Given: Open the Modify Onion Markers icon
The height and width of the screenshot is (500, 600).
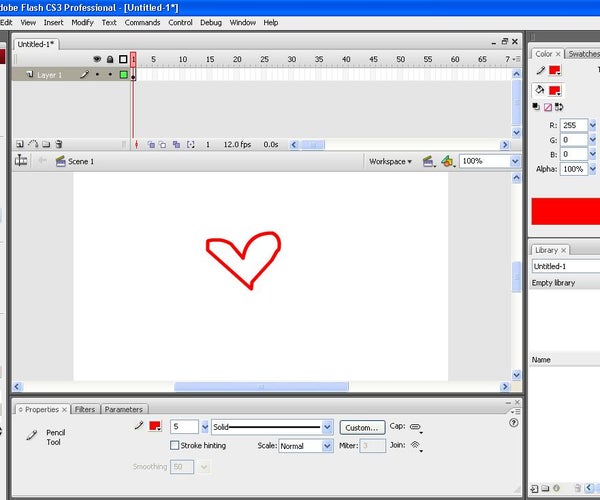Looking at the screenshot, I should pyautogui.click(x=191, y=145).
